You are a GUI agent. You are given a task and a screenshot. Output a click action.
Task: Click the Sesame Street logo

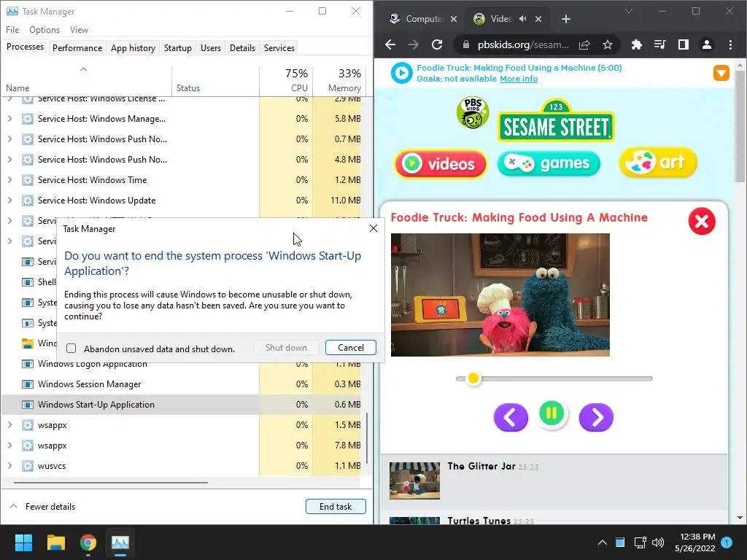pyautogui.click(x=556, y=121)
